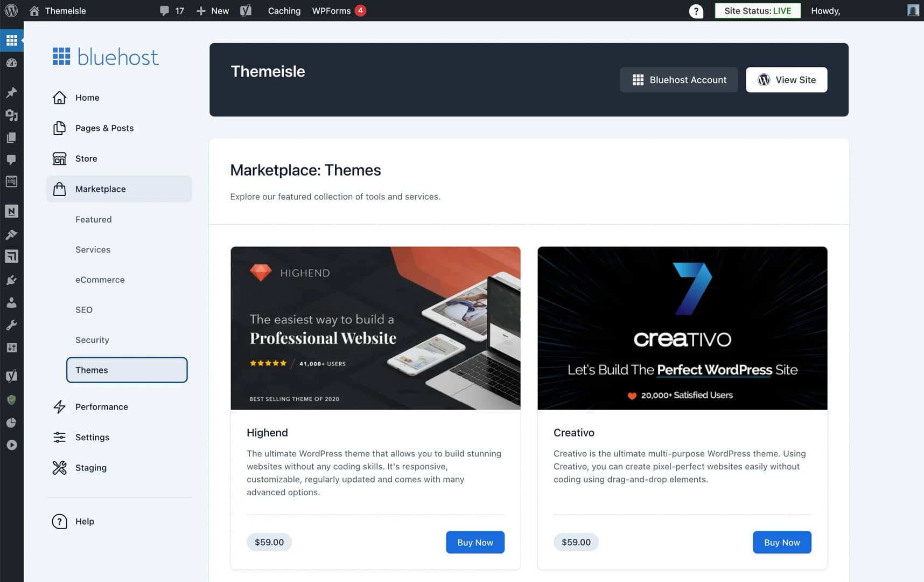Buy the Highend theme now

[475, 542]
